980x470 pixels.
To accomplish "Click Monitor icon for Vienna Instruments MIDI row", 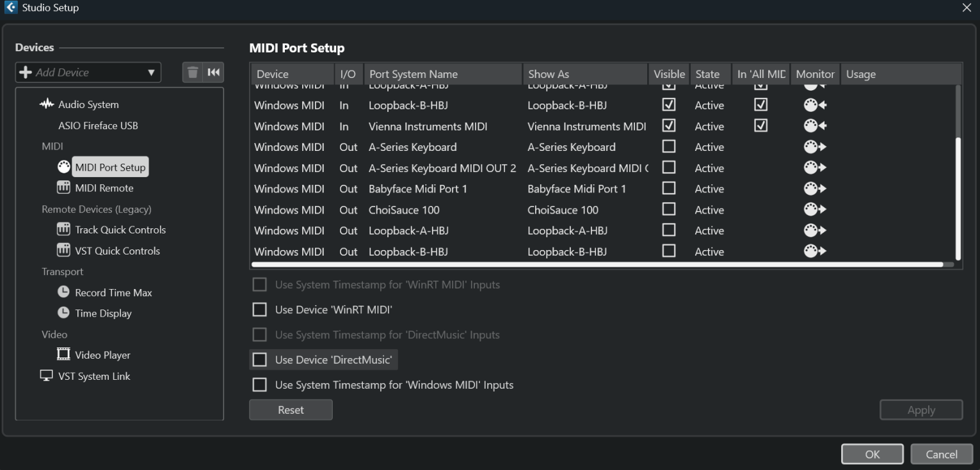I will point(815,126).
